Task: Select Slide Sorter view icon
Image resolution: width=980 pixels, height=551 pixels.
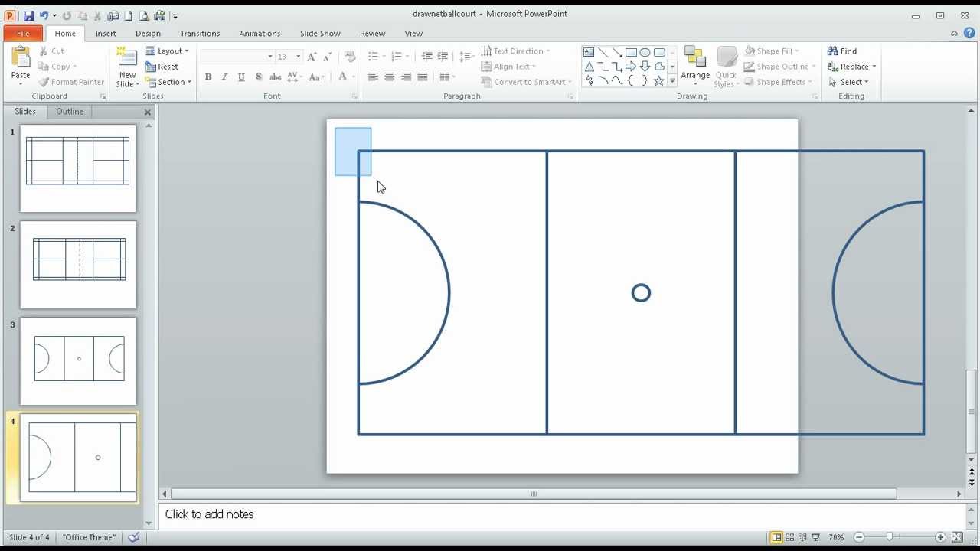Action: tap(789, 537)
